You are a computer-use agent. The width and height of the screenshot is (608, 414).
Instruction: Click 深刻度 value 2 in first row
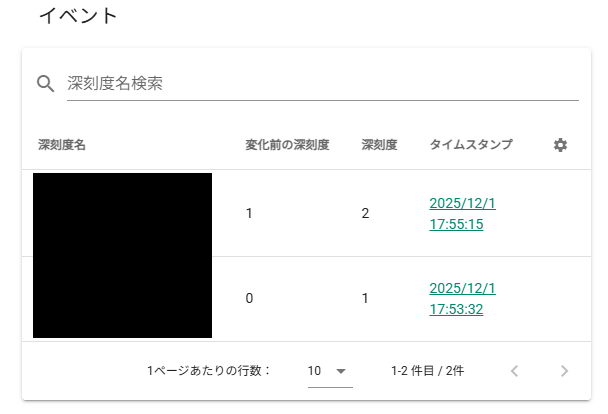click(x=366, y=213)
